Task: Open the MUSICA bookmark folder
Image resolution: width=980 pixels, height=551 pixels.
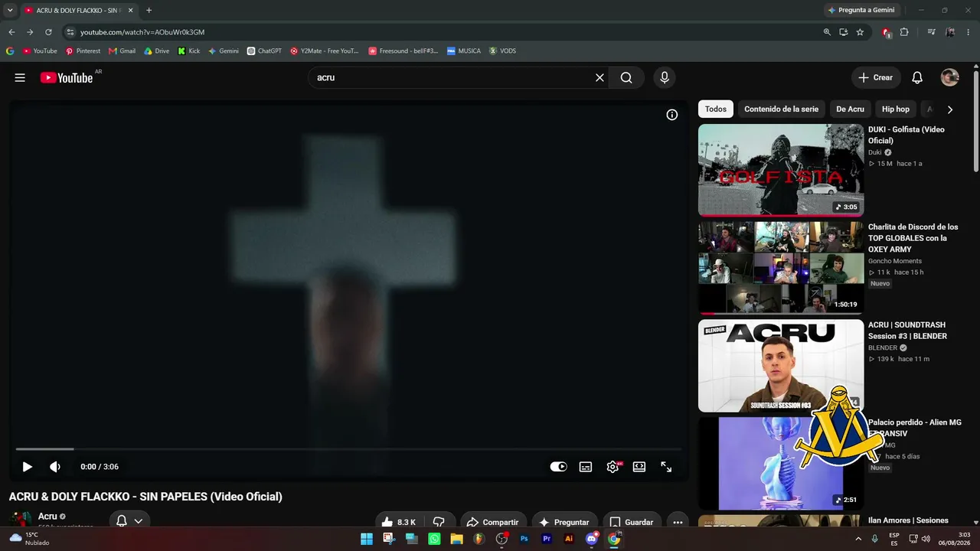Action: pos(464,51)
